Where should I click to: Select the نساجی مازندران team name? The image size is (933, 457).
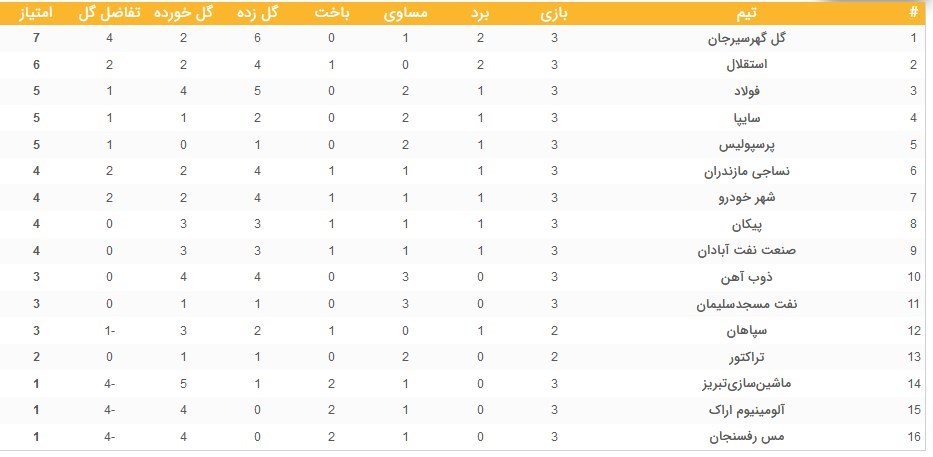click(x=747, y=171)
